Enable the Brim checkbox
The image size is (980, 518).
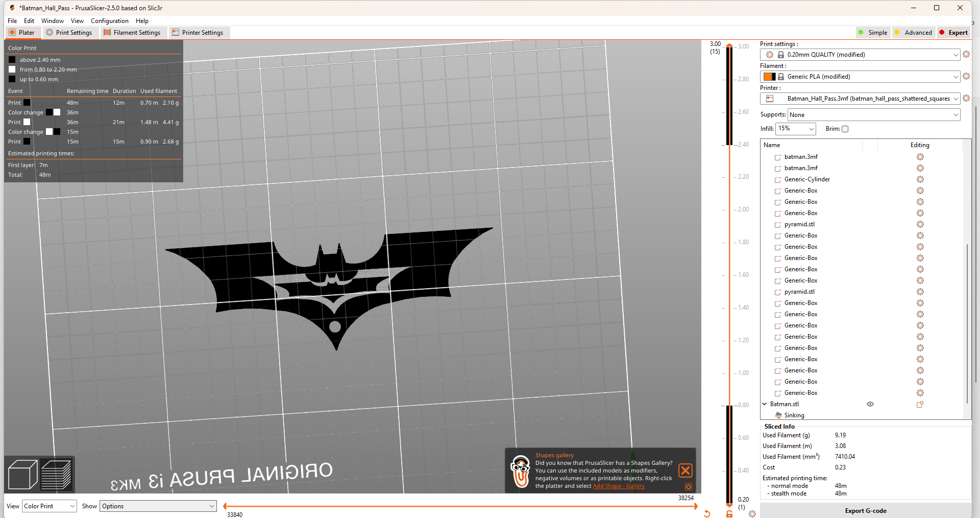coord(845,129)
